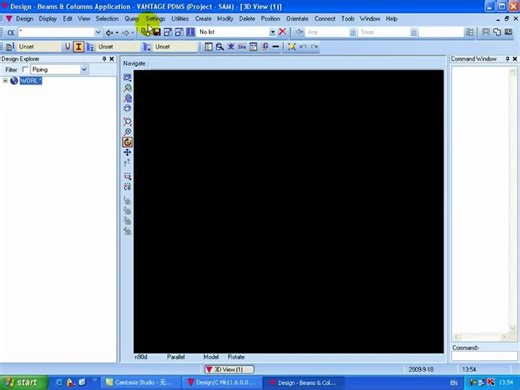Click the U section storage icon

68,47
